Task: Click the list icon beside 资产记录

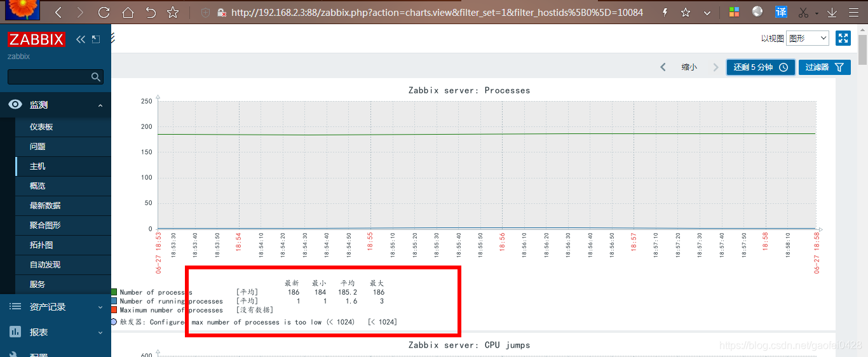Action: (x=16, y=307)
